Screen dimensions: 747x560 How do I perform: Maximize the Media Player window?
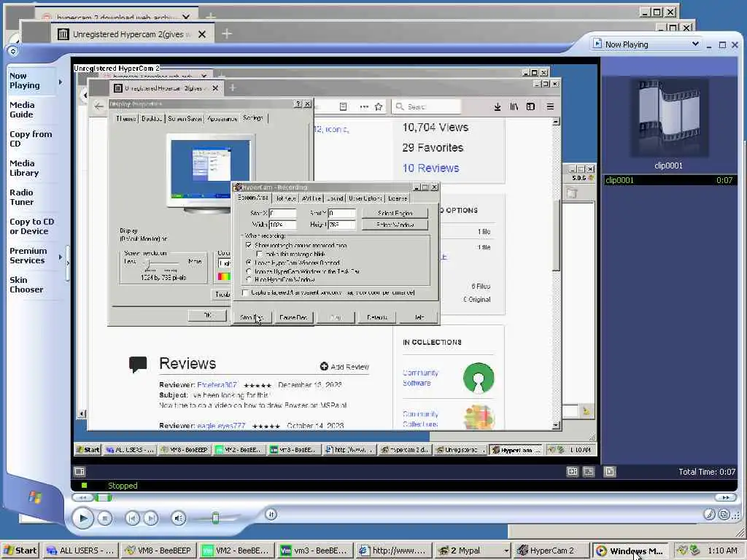point(722,44)
